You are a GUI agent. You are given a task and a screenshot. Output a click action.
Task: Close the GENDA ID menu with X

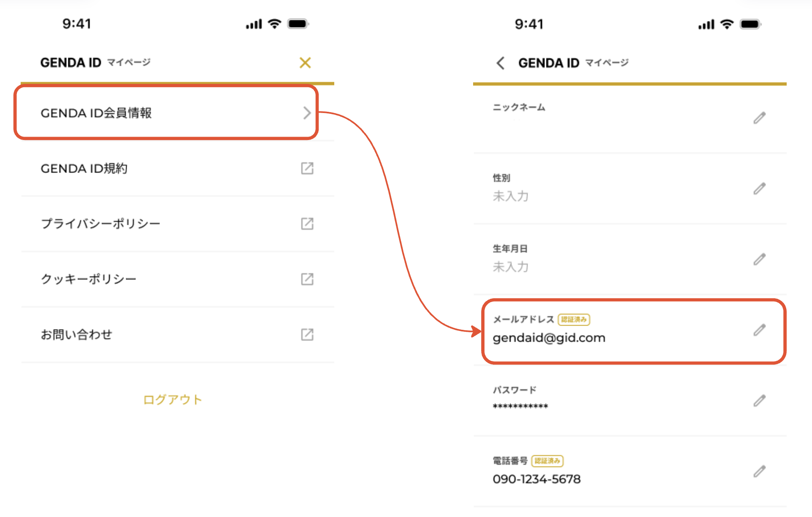(305, 63)
